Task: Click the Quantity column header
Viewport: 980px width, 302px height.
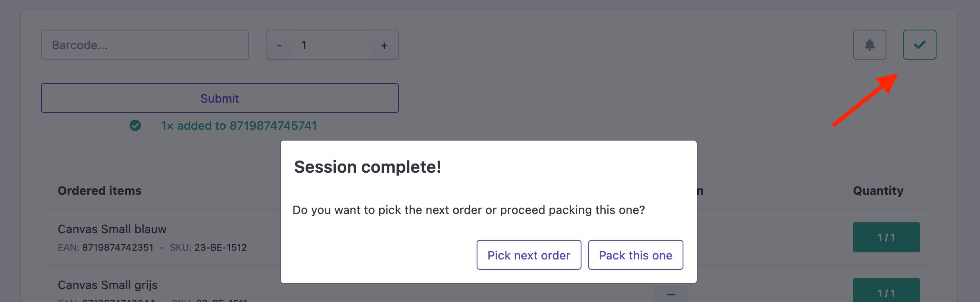Action: point(878,191)
